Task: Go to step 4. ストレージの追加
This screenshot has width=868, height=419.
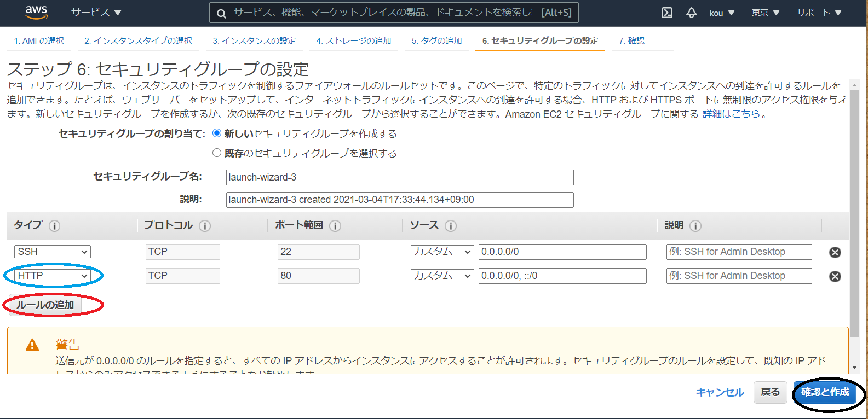Action: 354,41
